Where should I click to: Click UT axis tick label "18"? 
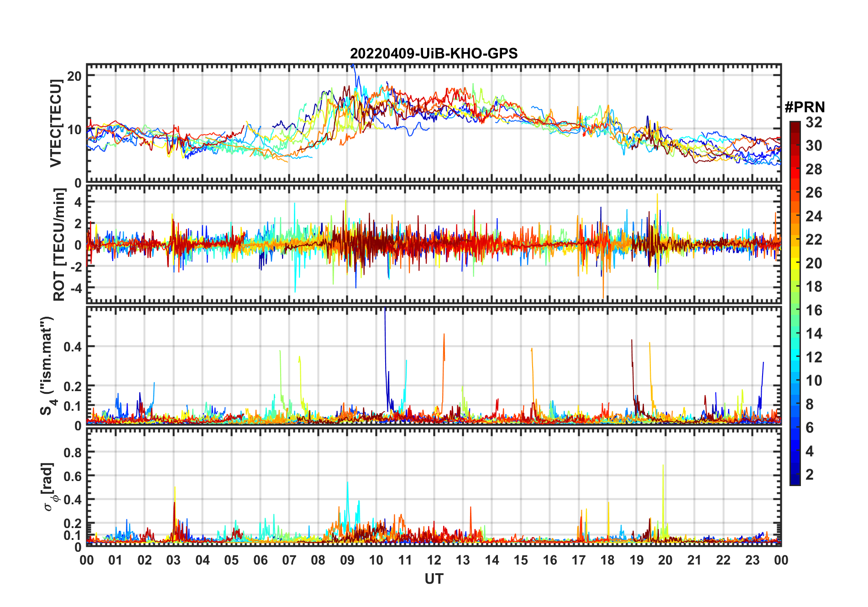coord(607,560)
